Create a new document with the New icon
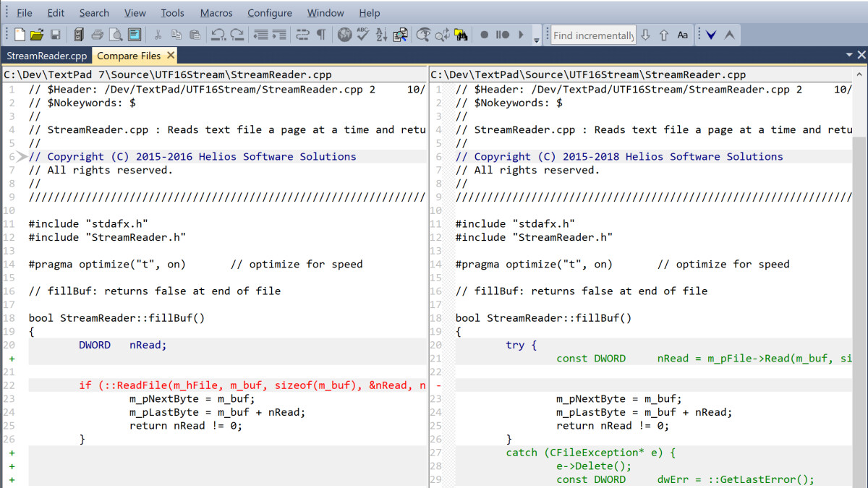 (x=20, y=35)
